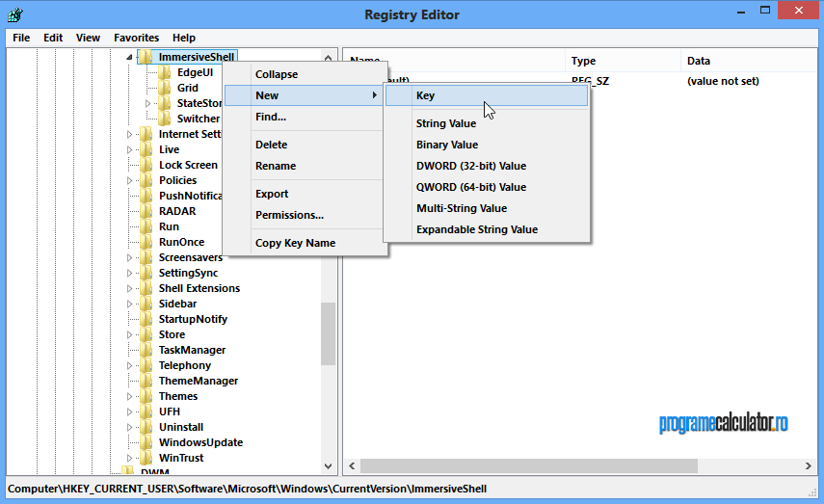Open the File menu
The width and height of the screenshot is (824, 504).
(x=21, y=38)
